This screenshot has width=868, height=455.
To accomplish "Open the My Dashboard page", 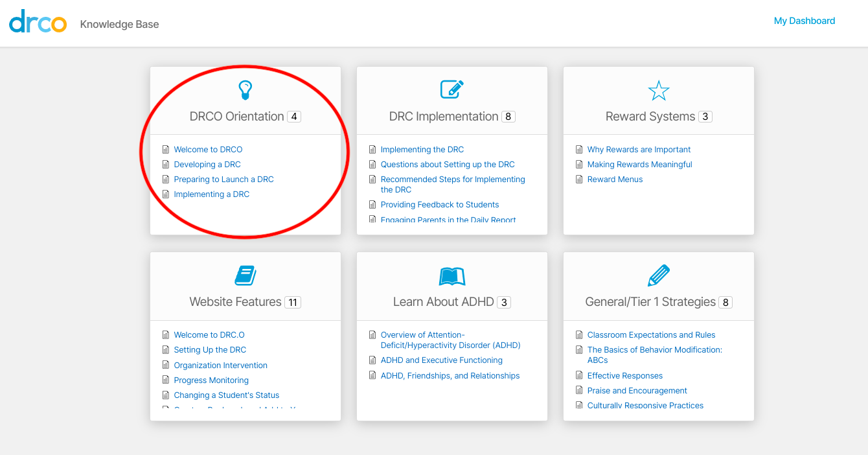I will (x=805, y=20).
